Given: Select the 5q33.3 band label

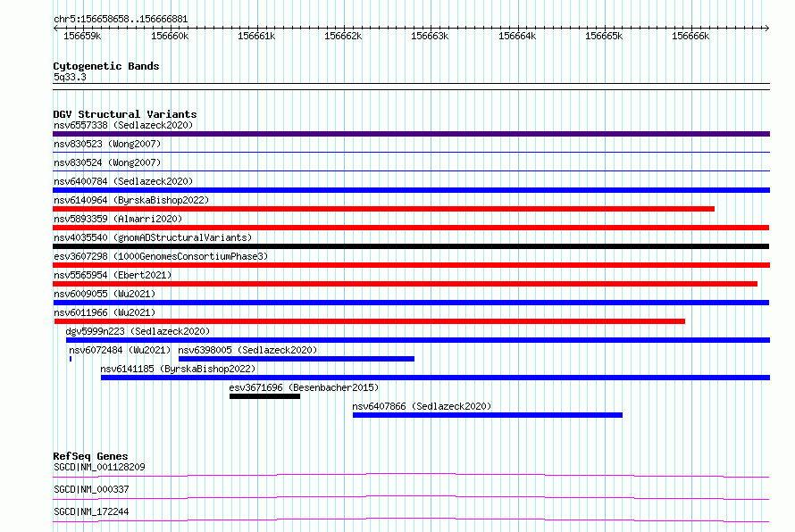Looking at the screenshot, I should tap(70, 77).
